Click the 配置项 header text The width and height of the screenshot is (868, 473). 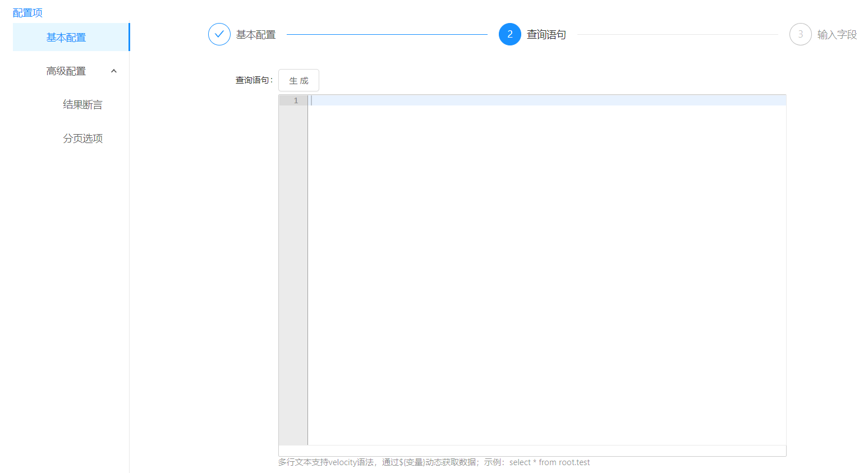[x=27, y=13]
